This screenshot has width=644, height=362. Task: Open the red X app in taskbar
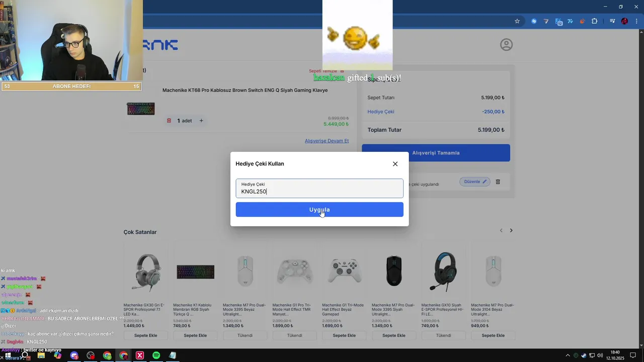140,355
